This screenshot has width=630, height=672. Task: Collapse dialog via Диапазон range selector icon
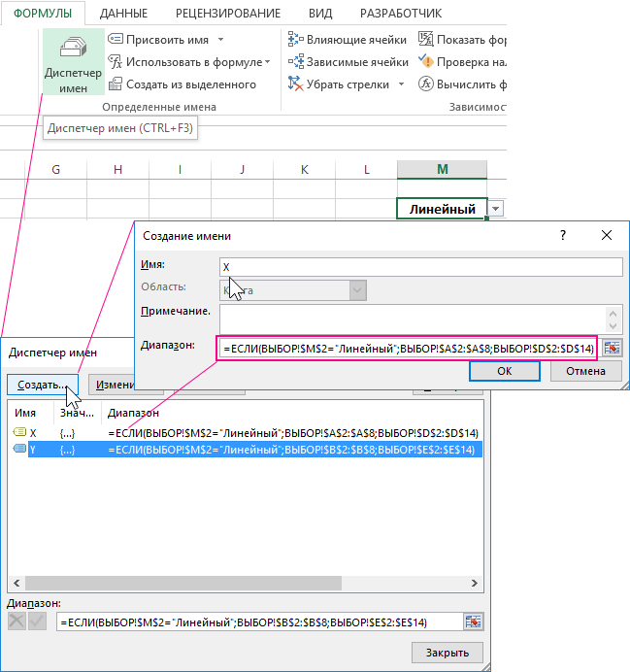[x=612, y=348]
